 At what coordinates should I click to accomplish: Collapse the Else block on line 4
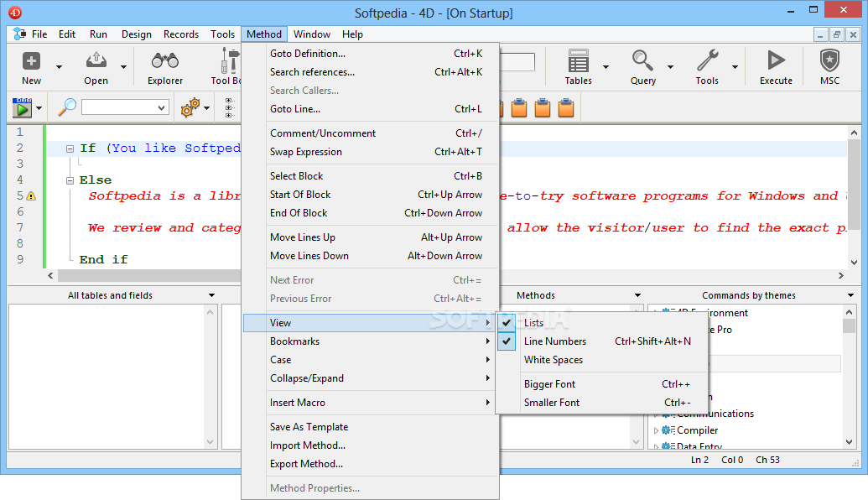pyautogui.click(x=70, y=180)
